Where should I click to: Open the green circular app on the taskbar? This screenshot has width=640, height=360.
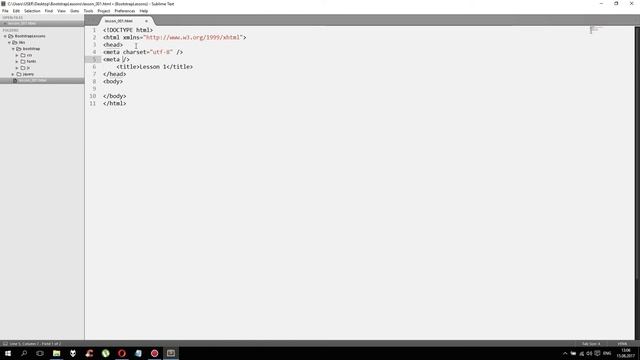pyautogui.click(x=106, y=353)
